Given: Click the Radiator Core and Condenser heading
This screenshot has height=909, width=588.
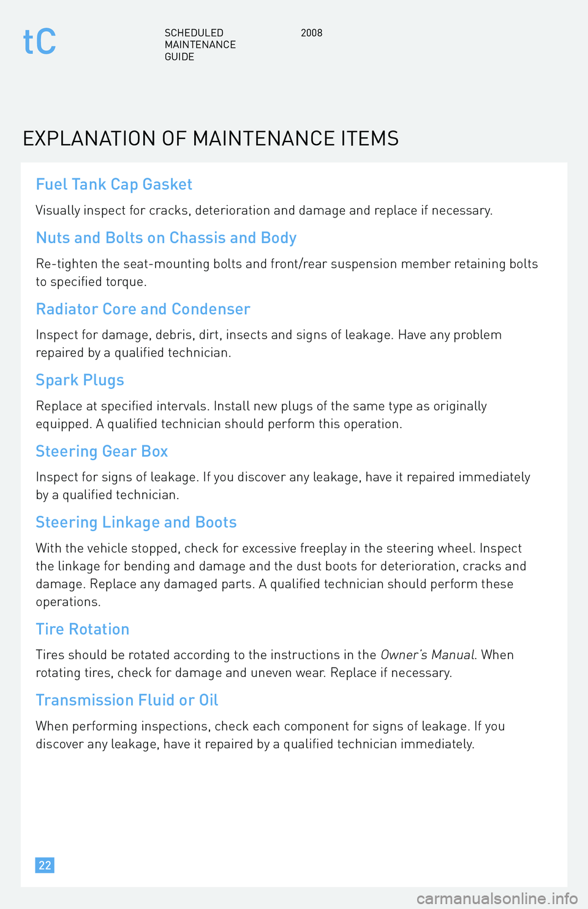Looking at the screenshot, I should [143, 309].
